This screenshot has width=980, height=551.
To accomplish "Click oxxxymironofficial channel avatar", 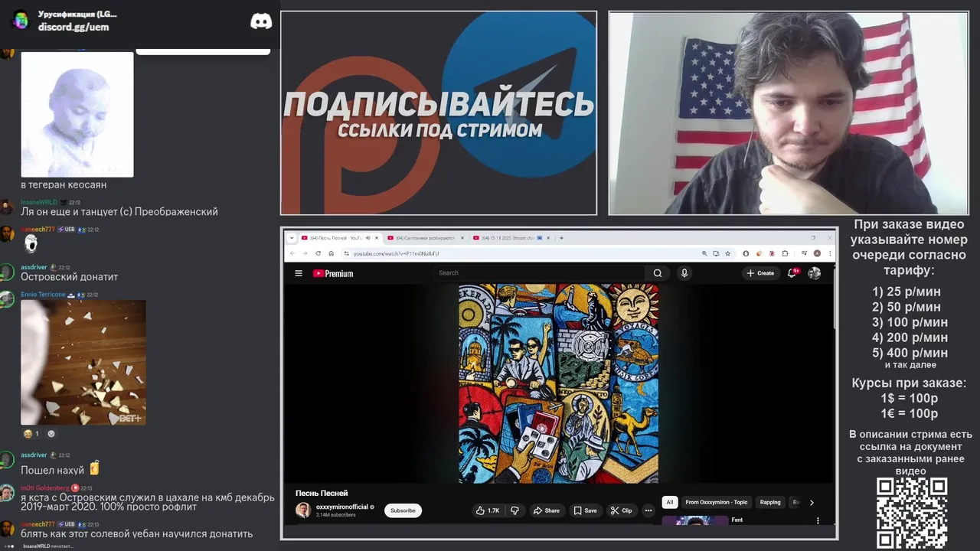I will (303, 510).
